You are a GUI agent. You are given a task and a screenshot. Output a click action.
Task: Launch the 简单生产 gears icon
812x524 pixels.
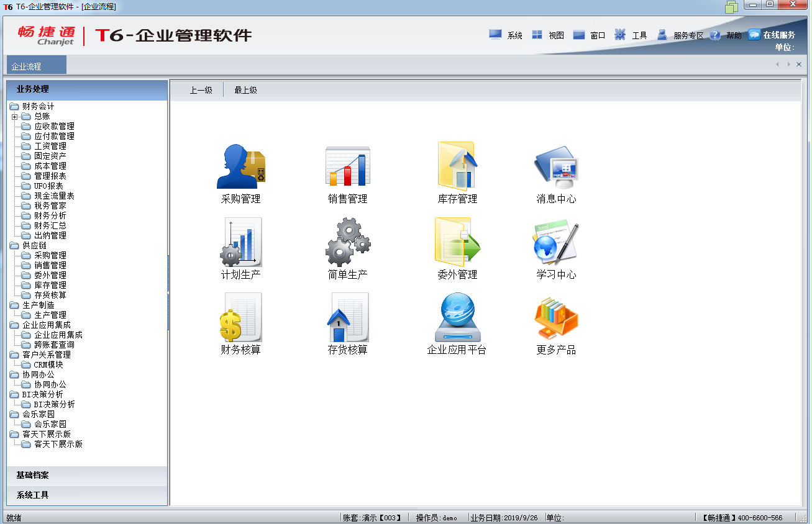348,242
